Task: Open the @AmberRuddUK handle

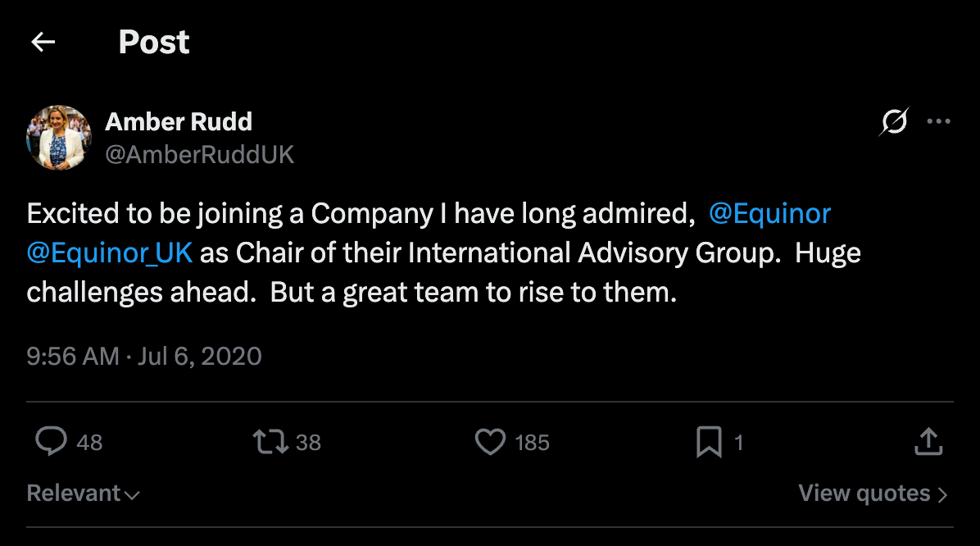Action: click(x=199, y=154)
